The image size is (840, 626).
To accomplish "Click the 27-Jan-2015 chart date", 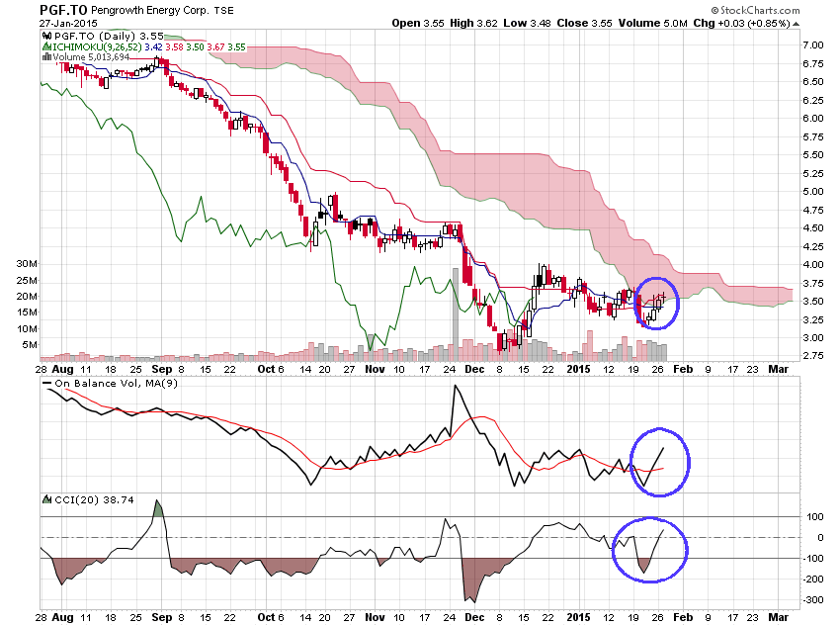I will pos(68,23).
